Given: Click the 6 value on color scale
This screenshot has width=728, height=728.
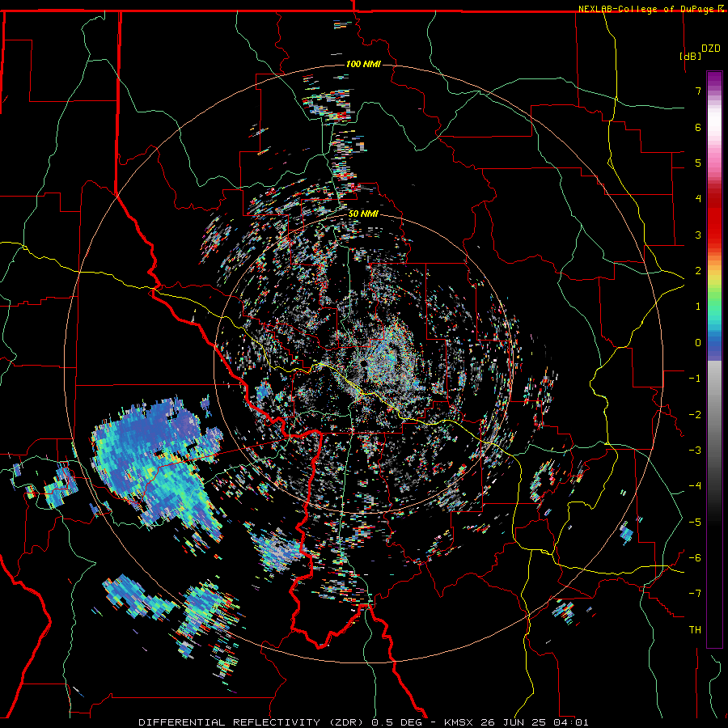Looking at the screenshot, I should [x=698, y=127].
